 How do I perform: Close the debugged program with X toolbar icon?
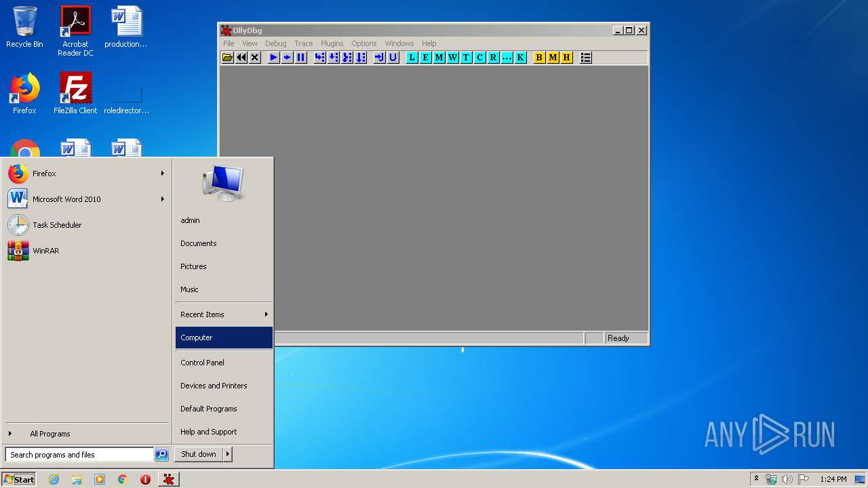(255, 58)
